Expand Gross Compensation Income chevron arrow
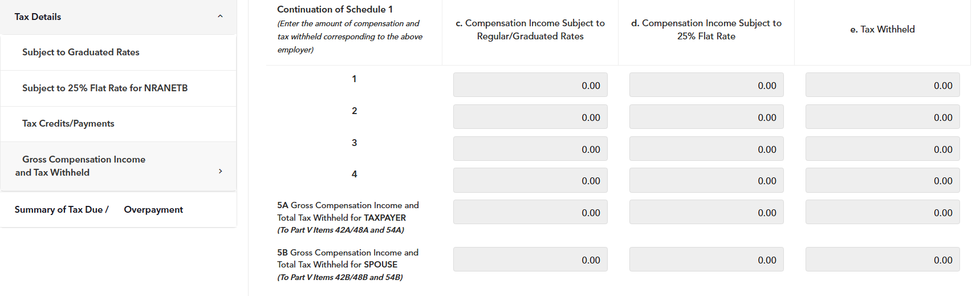This screenshot has width=980, height=296. (x=220, y=171)
